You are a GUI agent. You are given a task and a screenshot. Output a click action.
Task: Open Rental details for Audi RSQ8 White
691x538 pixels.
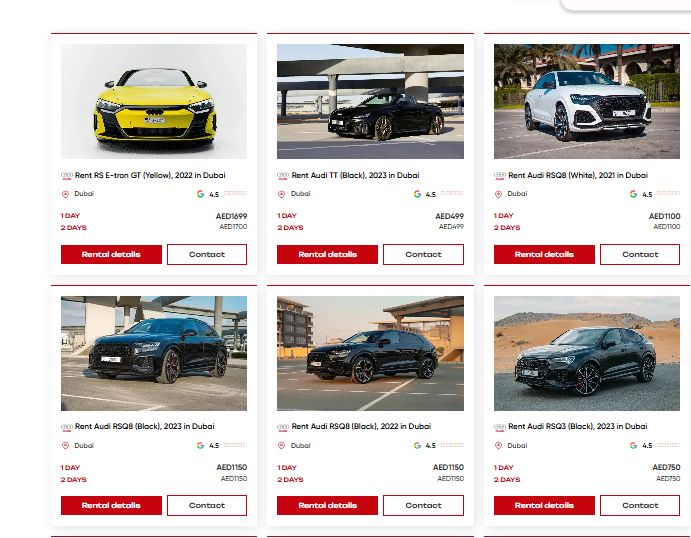[x=544, y=254]
